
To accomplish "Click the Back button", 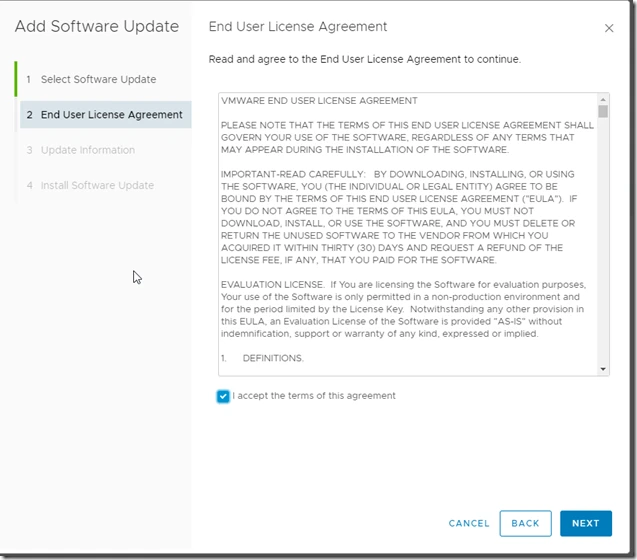I will click(x=525, y=523).
